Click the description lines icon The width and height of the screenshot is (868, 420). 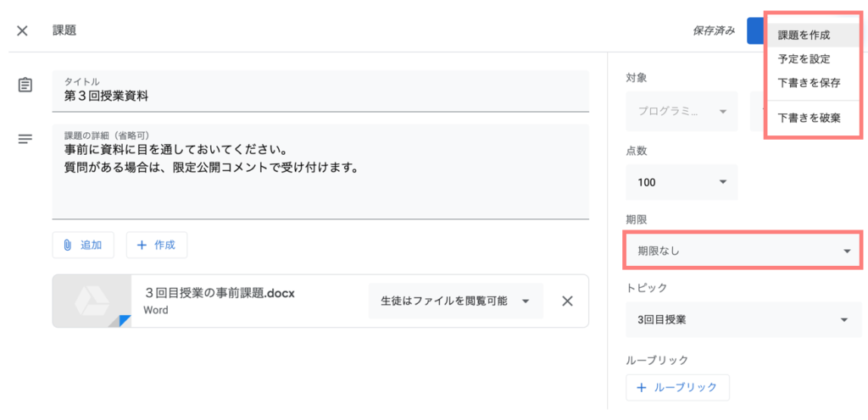tap(25, 139)
